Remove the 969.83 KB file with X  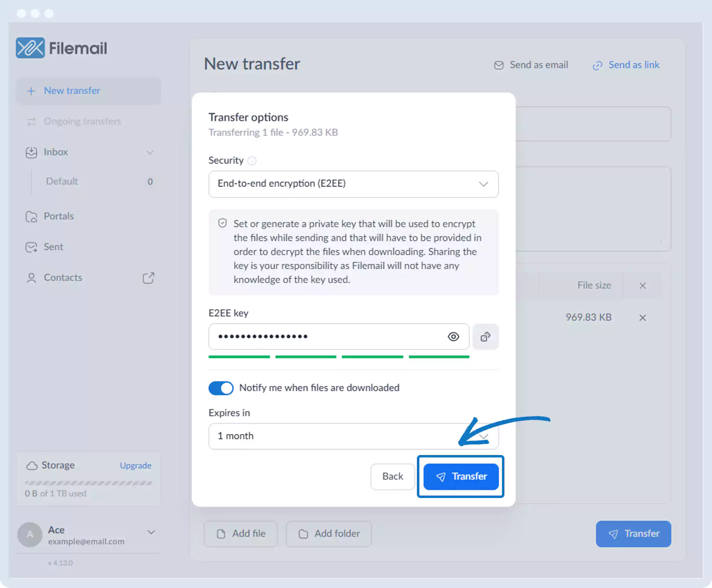click(642, 318)
